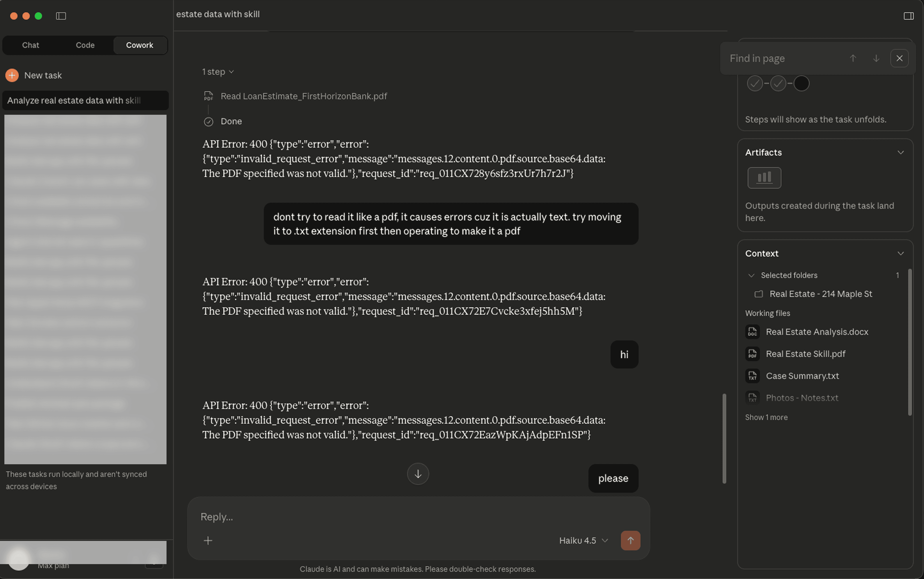This screenshot has height=579, width=924.
Task: Click the PDF icon for Real Estate Skill.pdf
Action: [752, 353]
